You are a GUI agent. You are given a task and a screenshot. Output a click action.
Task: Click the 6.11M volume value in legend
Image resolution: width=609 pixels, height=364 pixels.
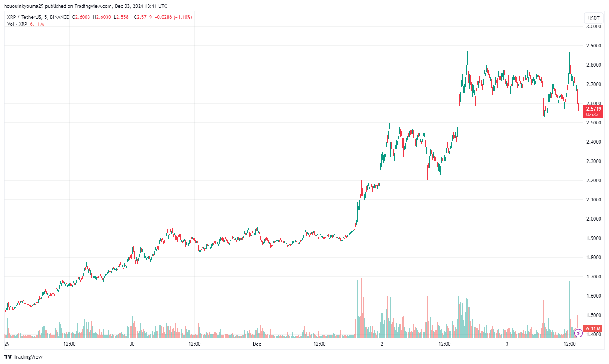coord(37,24)
